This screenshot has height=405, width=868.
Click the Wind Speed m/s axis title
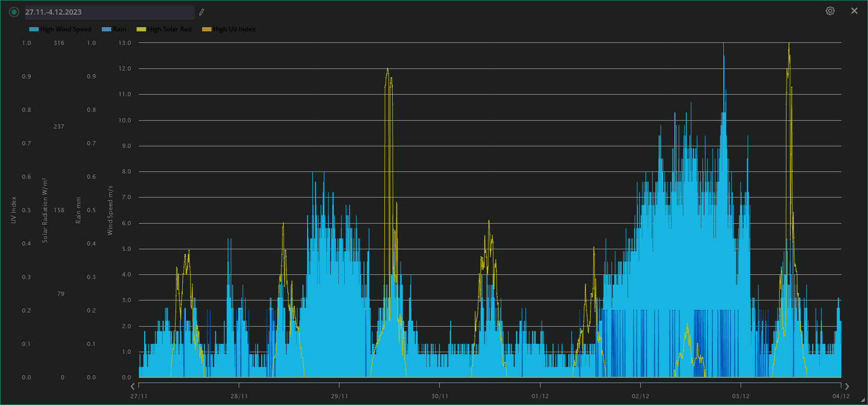110,210
